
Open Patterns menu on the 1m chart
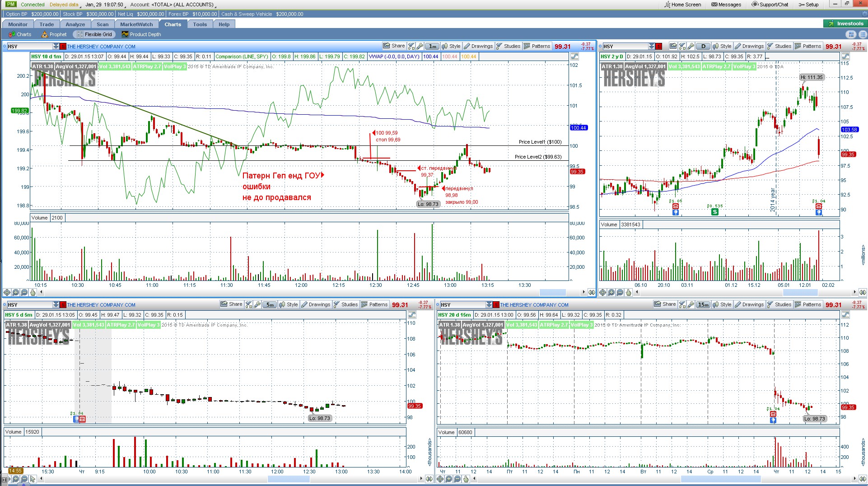coord(537,46)
